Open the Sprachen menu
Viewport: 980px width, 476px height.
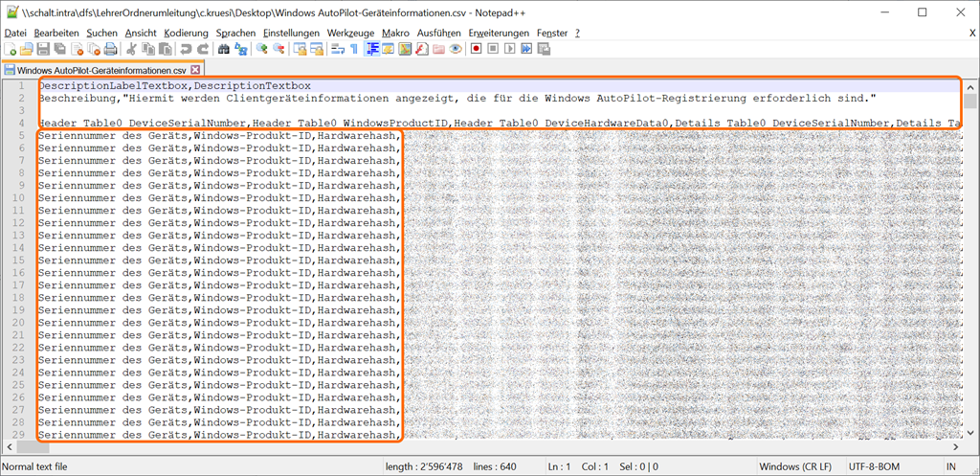point(235,33)
